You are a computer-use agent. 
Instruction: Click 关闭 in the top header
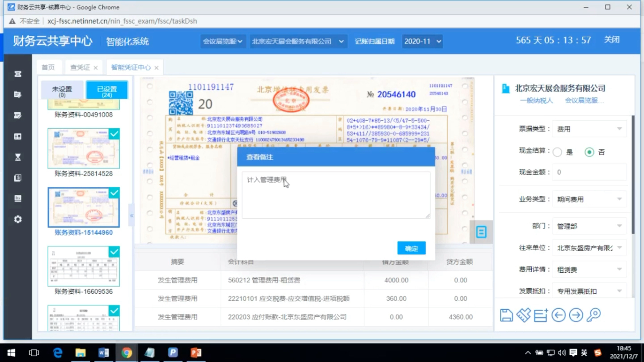coord(612,40)
